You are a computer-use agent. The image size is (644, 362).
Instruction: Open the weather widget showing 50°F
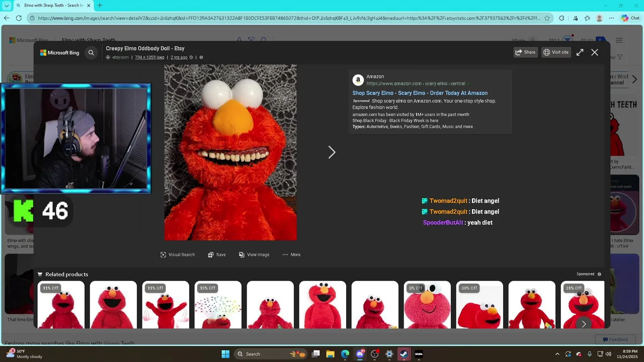coord(24,354)
